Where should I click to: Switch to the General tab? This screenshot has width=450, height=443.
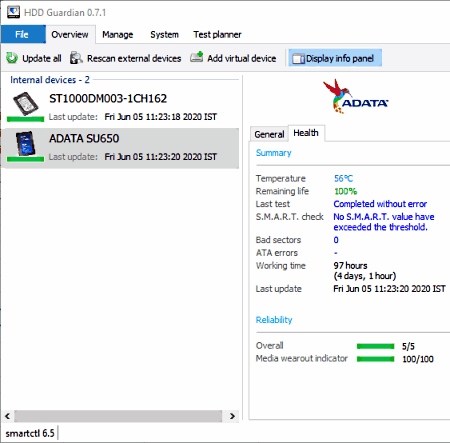pos(269,134)
